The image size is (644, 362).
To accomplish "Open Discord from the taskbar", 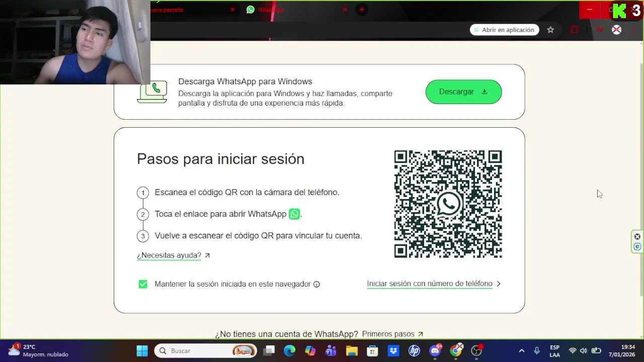I will [435, 350].
